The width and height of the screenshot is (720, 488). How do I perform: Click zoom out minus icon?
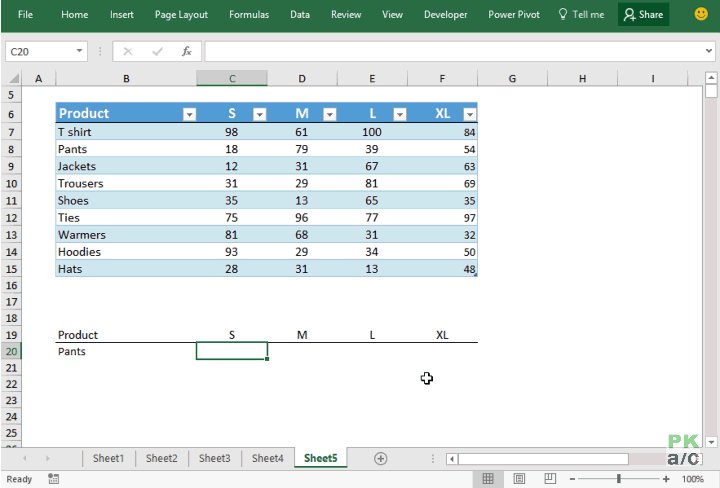pyautogui.click(x=572, y=479)
